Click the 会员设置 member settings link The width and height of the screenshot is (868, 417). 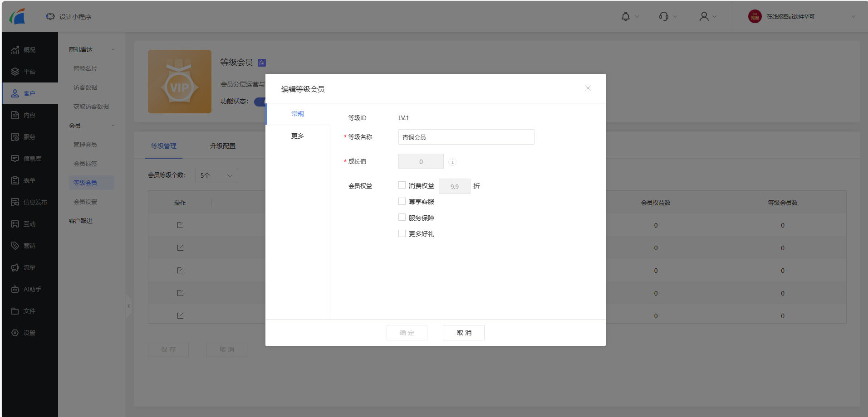pos(85,201)
